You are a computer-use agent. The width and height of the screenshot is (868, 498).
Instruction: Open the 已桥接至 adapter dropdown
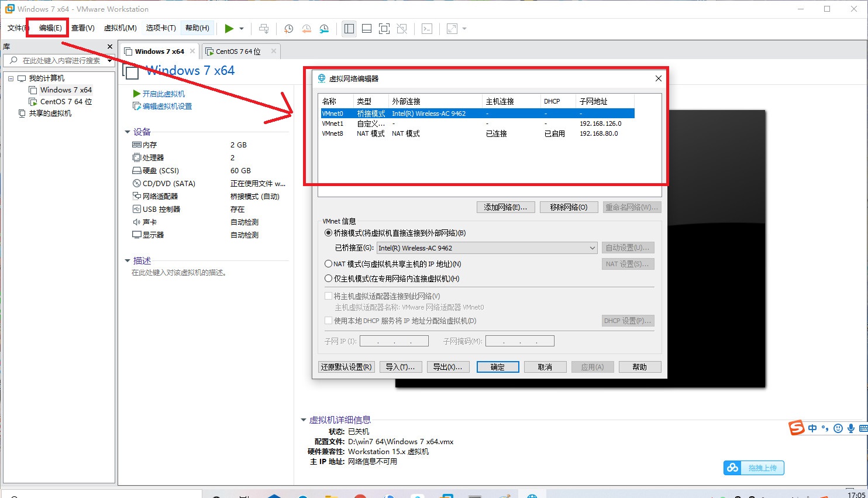tap(487, 248)
